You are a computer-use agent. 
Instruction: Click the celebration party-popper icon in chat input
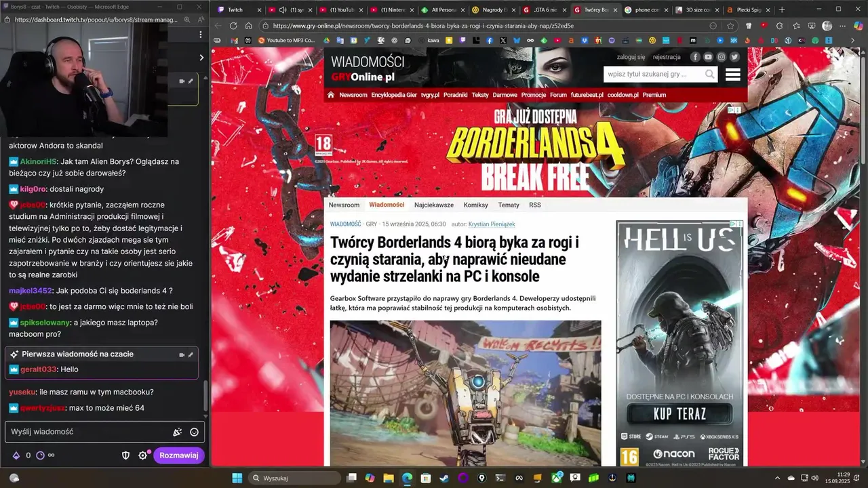[178, 432]
